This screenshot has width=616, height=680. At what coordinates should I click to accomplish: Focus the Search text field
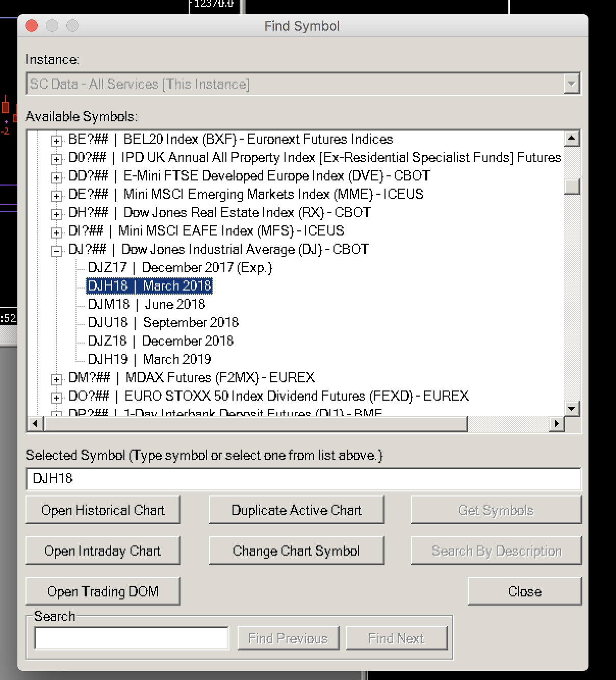pyautogui.click(x=132, y=638)
